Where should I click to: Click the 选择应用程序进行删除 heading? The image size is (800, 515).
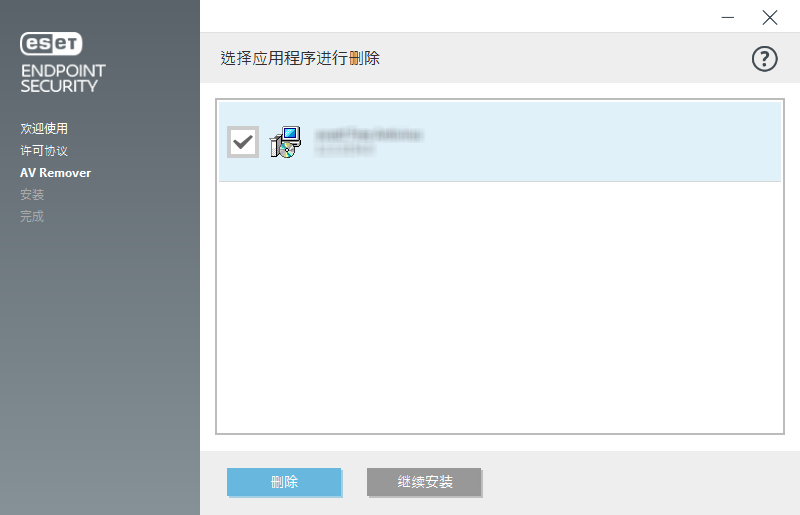coord(300,58)
